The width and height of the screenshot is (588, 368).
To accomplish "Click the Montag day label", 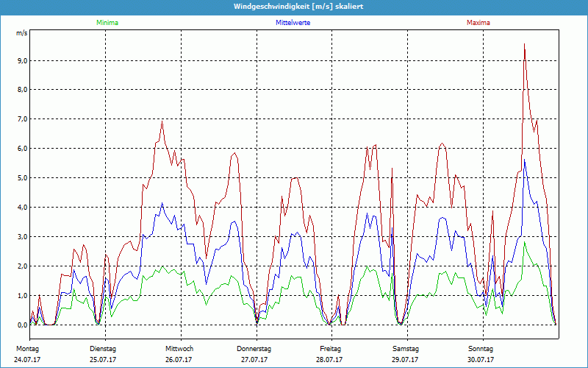I will point(27,349).
